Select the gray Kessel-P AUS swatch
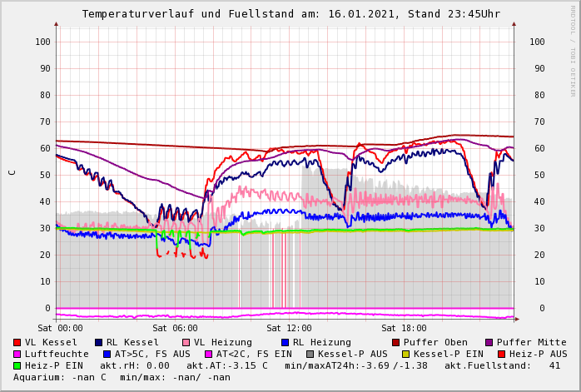Image resolution: width=581 pixels, height=392 pixels. [309, 354]
